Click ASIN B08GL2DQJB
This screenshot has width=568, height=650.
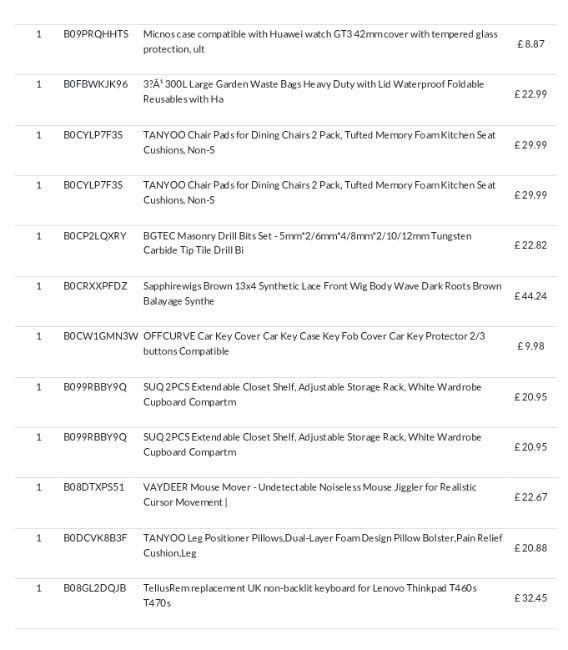pos(95,588)
